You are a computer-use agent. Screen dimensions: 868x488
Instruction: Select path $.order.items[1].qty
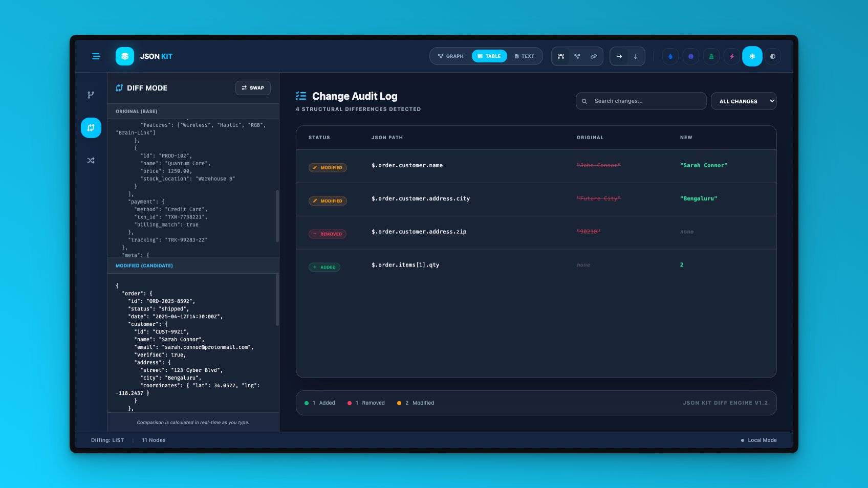click(x=405, y=265)
